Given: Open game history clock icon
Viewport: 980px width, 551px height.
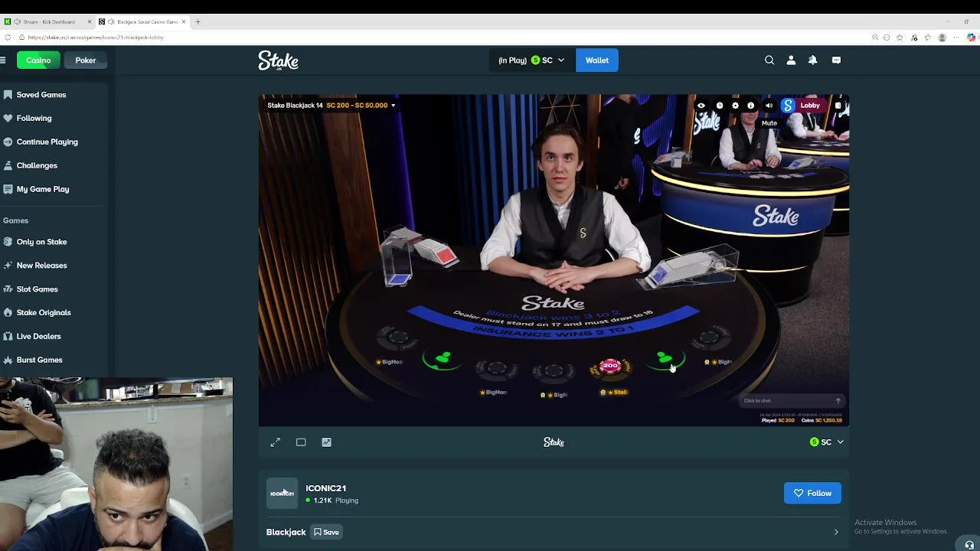Looking at the screenshot, I should click(x=720, y=106).
